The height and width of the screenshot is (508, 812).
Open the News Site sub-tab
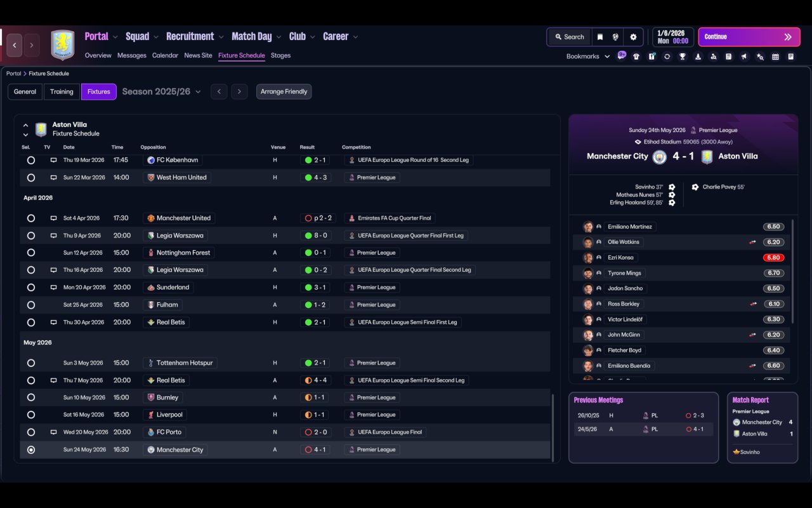pos(198,55)
